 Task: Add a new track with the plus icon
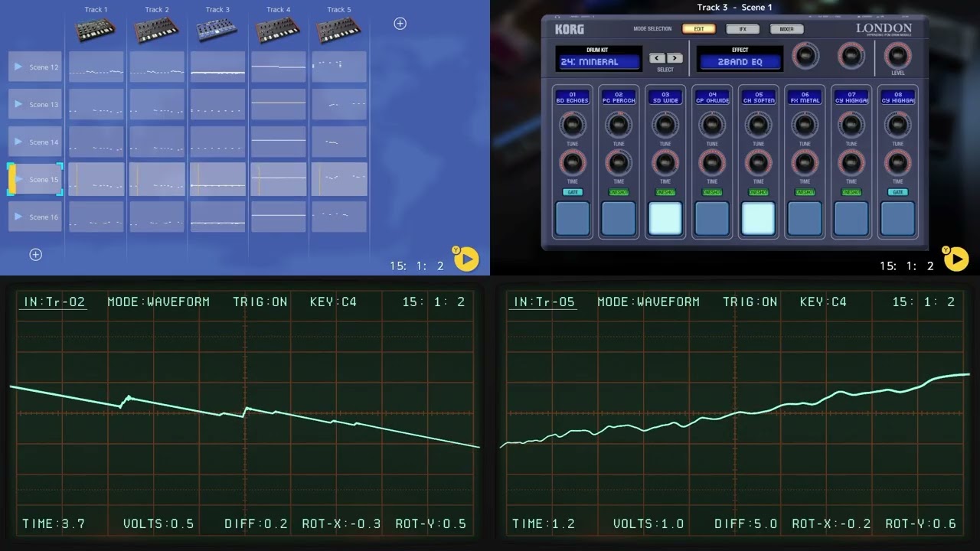click(x=400, y=24)
